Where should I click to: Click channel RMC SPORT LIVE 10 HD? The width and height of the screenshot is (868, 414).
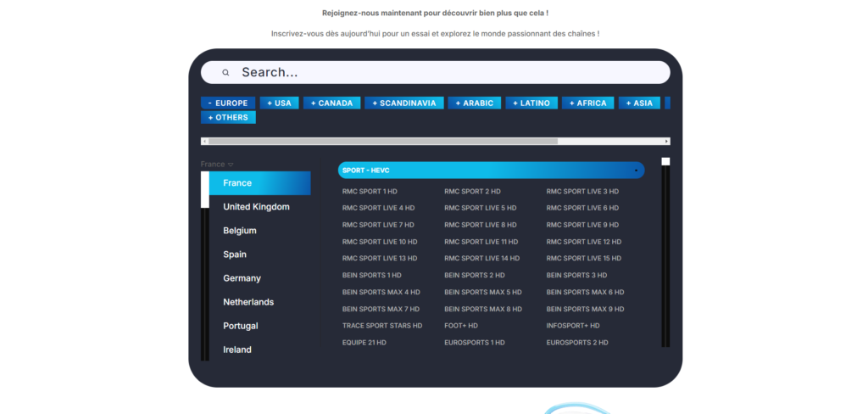380,242
